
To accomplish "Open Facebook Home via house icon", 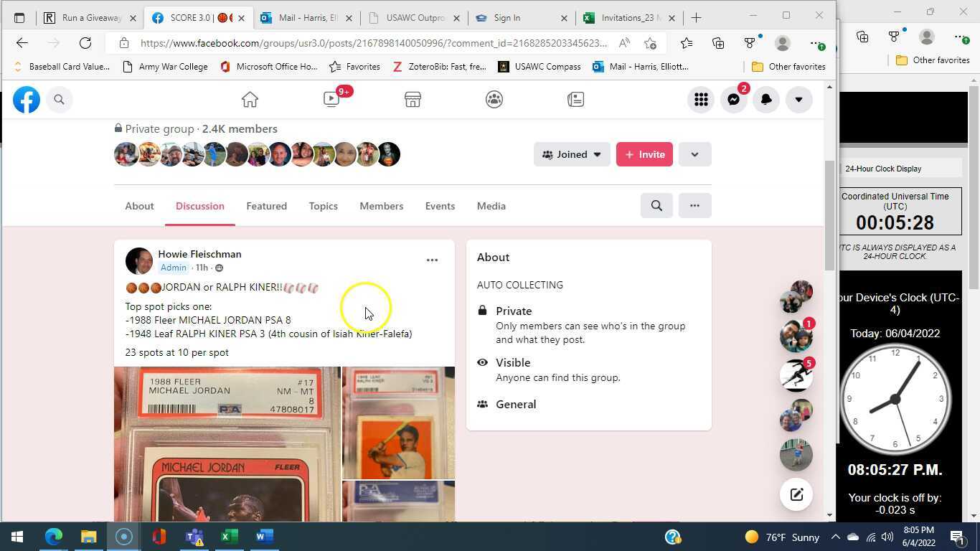I will pos(250,100).
